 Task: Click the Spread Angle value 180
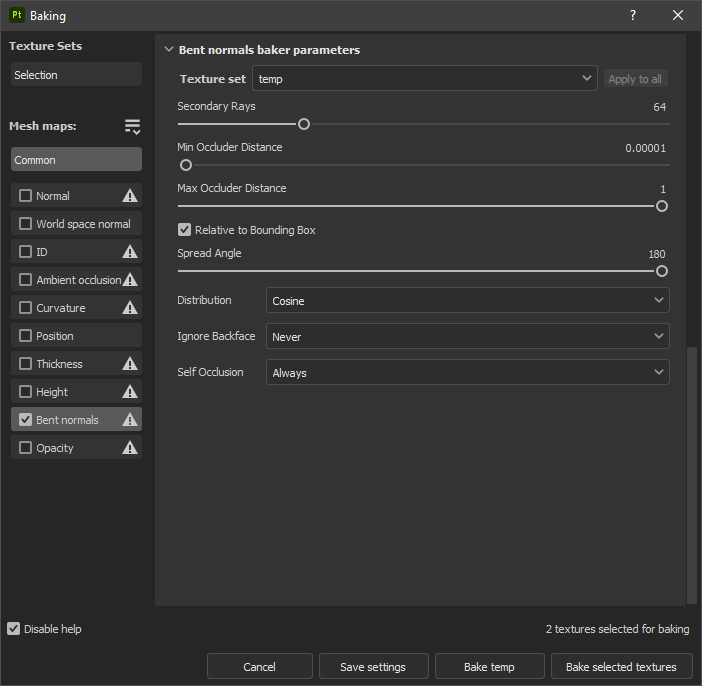(x=657, y=254)
